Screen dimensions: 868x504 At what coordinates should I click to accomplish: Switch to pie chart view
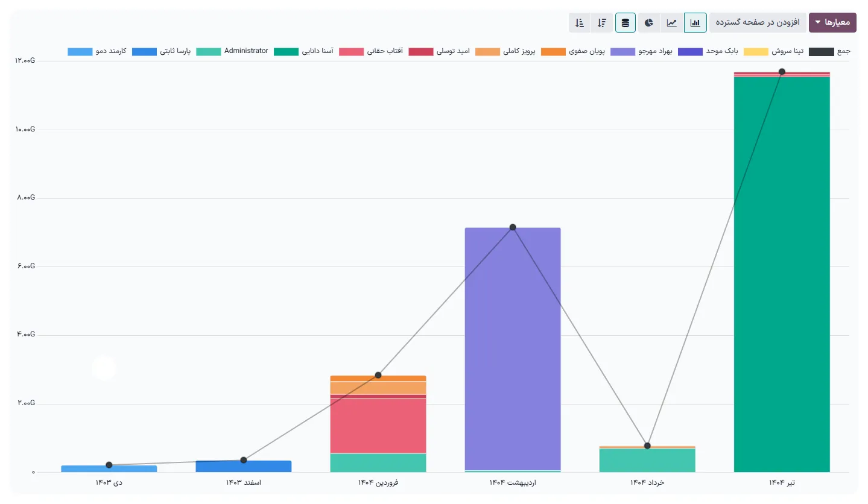pyautogui.click(x=649, y=23)
